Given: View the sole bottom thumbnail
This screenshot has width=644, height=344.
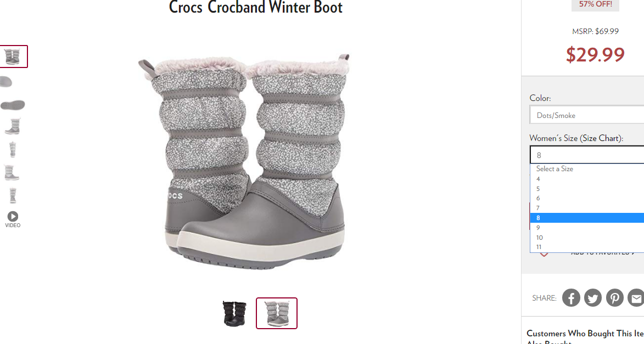Looking at the screenshot, I should (13, 105).
